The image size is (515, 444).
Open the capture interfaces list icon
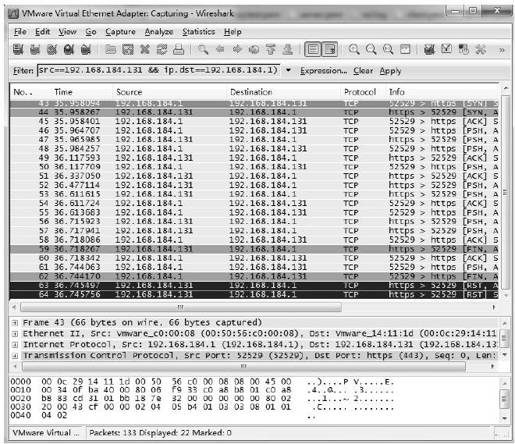[x=18, y=50]
